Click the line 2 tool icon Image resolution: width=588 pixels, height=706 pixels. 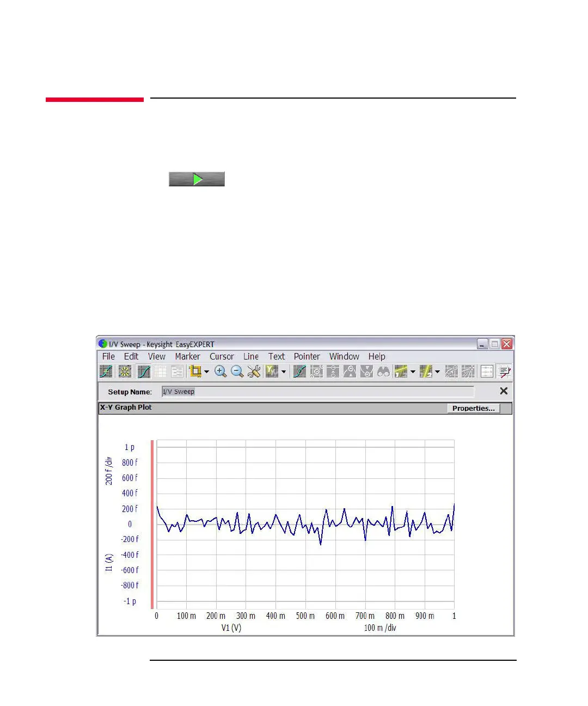click(426, 372)
